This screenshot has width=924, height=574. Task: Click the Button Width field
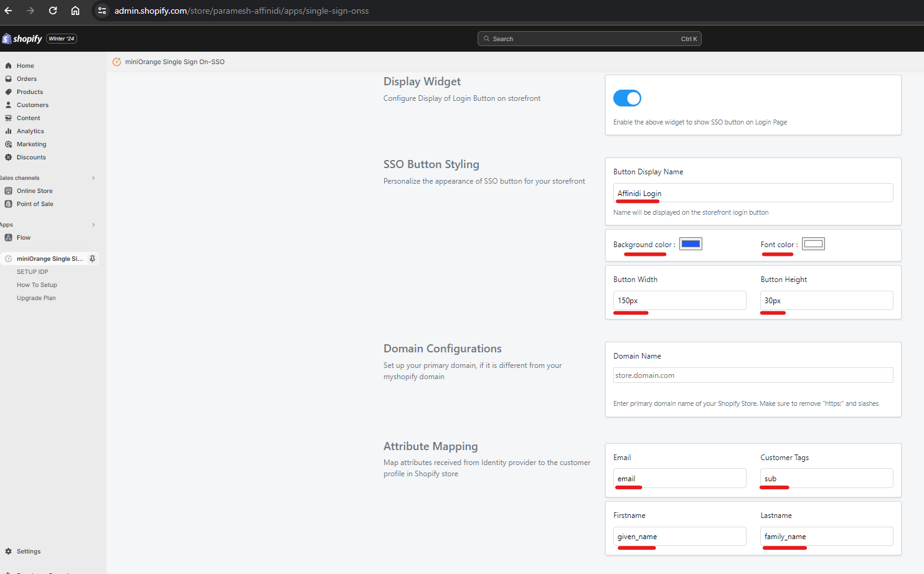tap(679, 300)
